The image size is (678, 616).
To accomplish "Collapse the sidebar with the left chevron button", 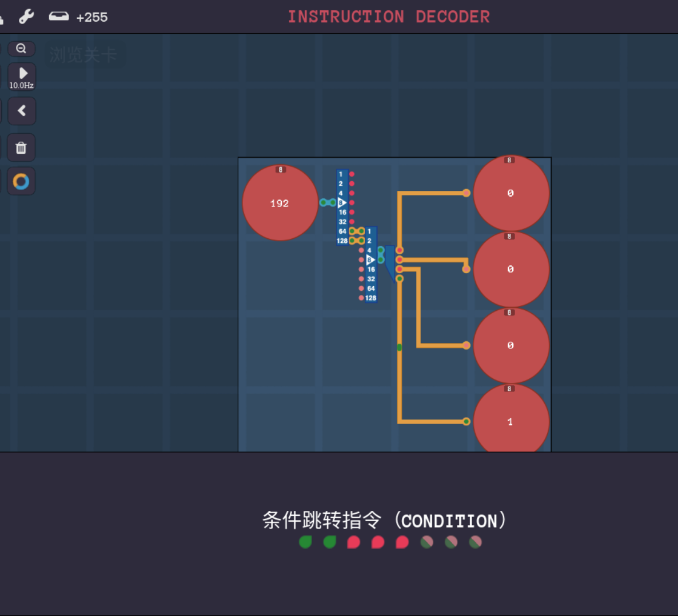I will point(21,110).
